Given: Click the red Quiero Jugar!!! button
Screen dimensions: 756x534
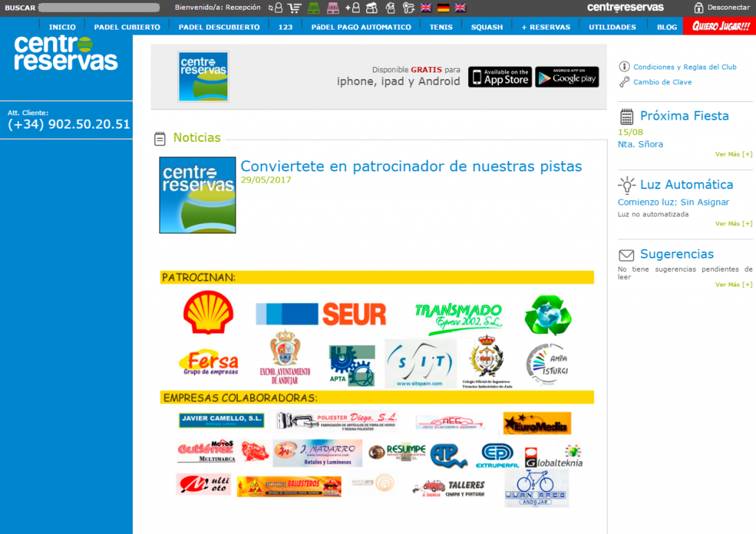Looking at the screenshot, I should click(x=720, y=27).
